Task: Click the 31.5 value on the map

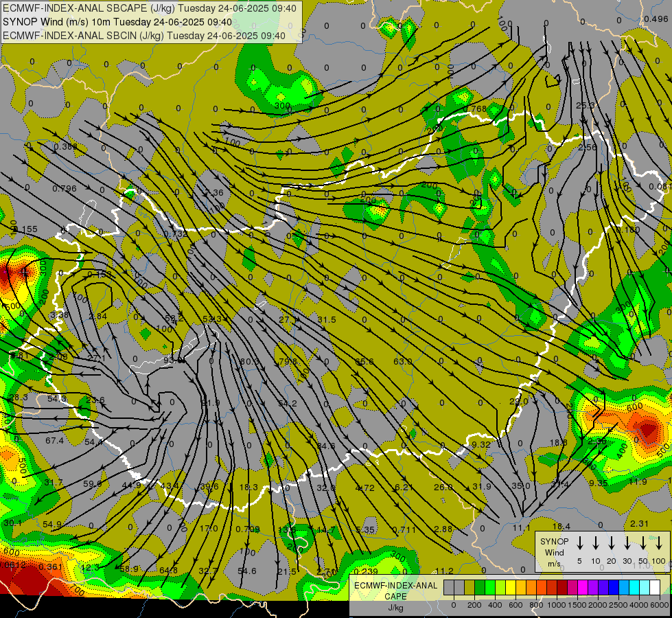Action: click(x=327, y=319)
